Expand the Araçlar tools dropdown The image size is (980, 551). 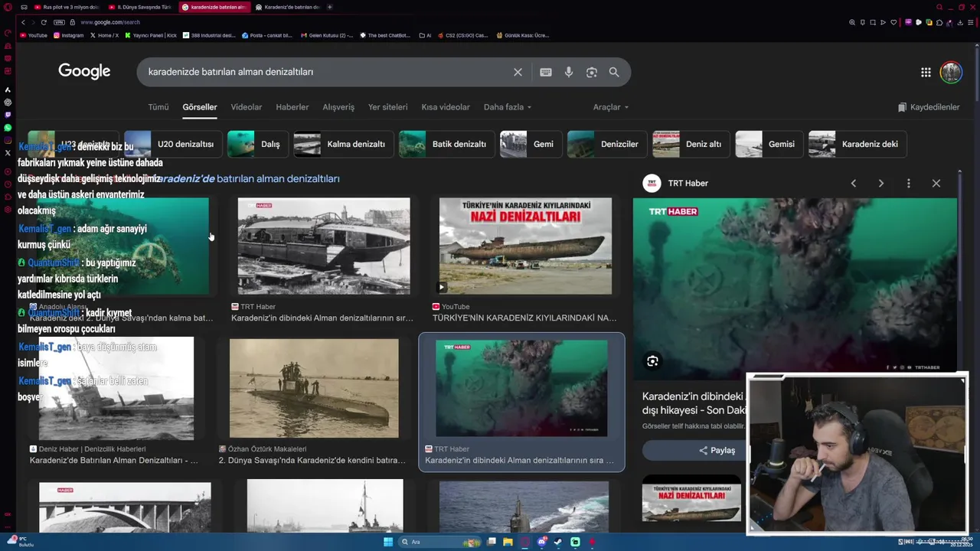coord(611,107)
